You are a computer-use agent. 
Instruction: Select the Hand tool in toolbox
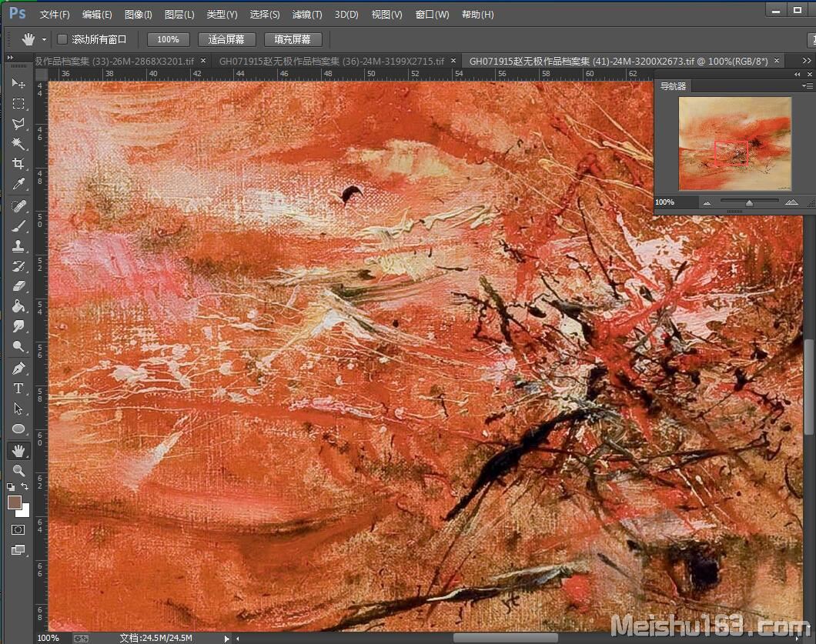18,450
